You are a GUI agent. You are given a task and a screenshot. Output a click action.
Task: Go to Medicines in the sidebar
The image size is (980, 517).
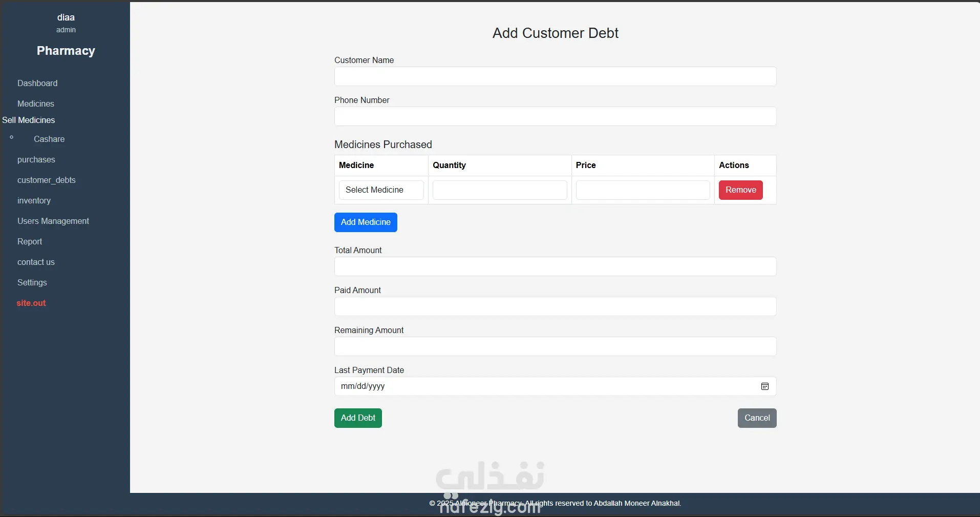[36, 104]
